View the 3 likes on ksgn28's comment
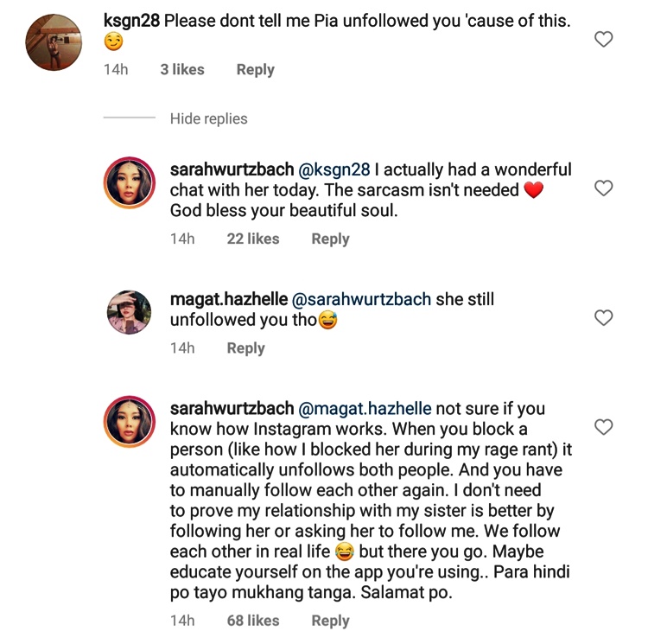648x644 pixels. [x=182, y=70]
